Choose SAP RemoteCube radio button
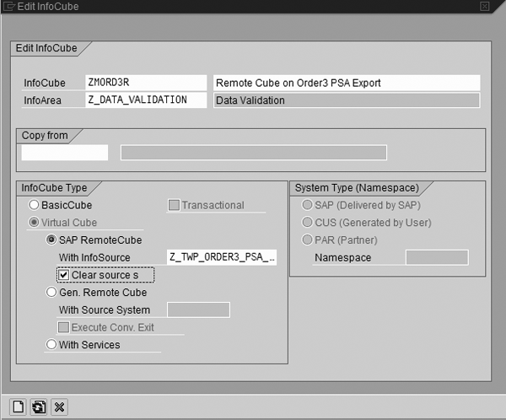This screenshot has width=506, height=420. point(51,240)
